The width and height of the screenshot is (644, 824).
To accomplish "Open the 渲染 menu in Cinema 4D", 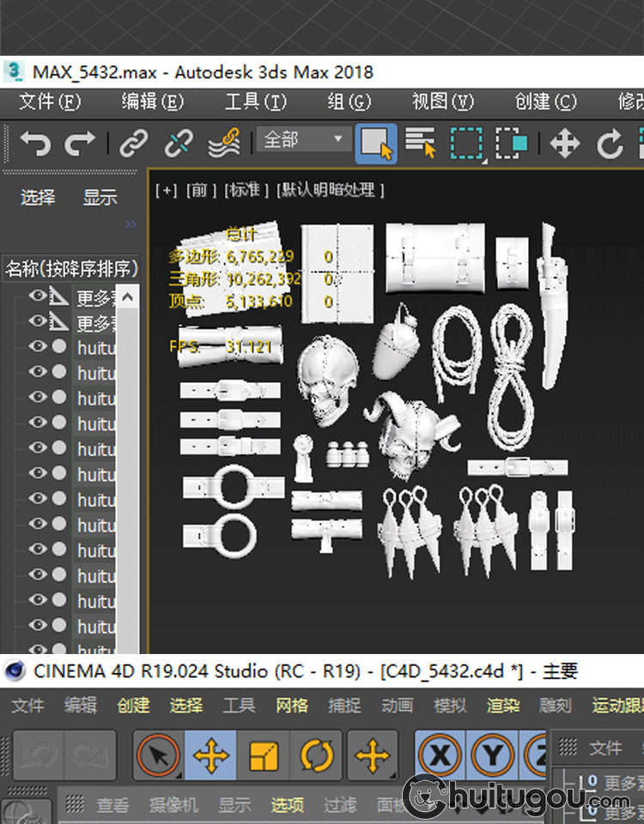I will click(503, 706).
